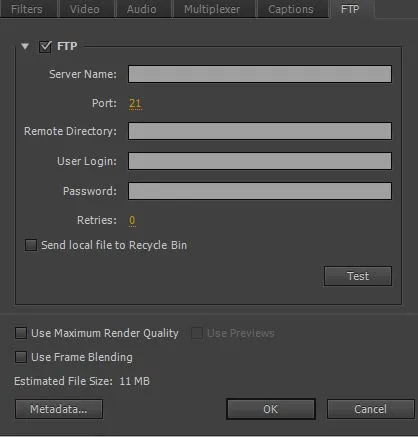Enable Use Maximum Render Quality
The width and height of the screenshot is (418, 437).
(21, 333)
